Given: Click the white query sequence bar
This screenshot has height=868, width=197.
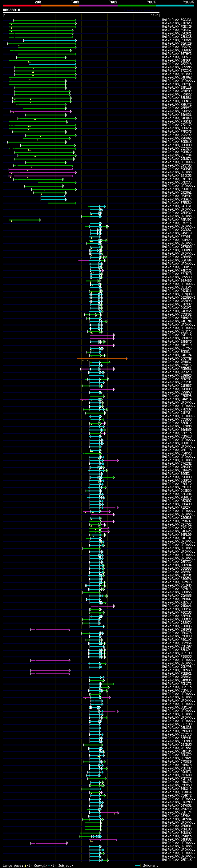Looking at the screenshot, I should (x=81, y=13).
